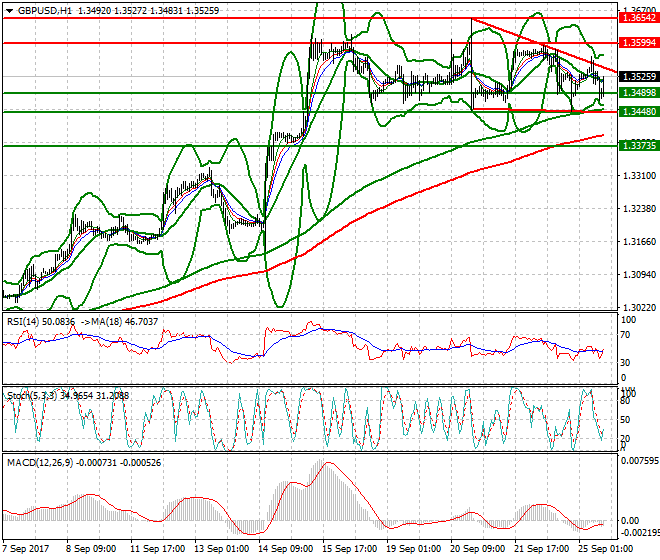
Task: Click the RSI level 70 axis label
Action: click(625, 335)
